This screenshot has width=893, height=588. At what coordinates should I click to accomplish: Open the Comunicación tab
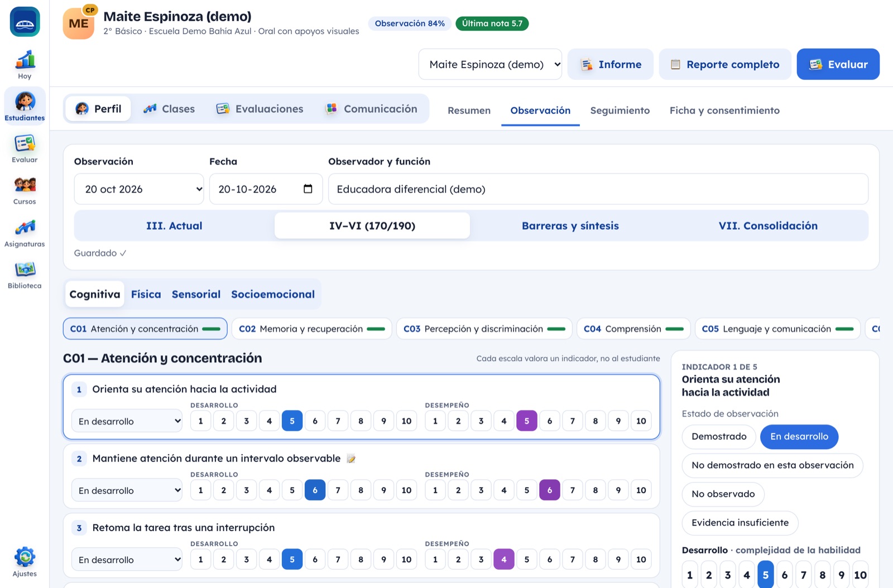coord(372,109)
